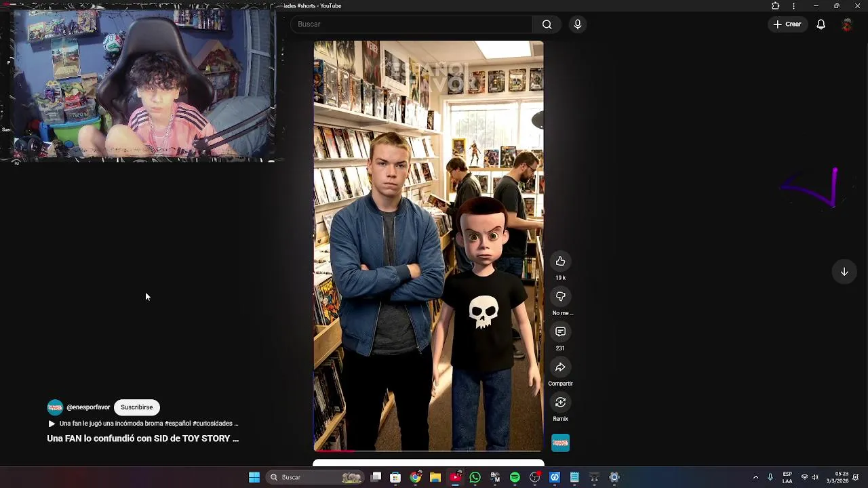This screenshot has height=488, width=868.
Task: Start voice search with microphone icon
Action: pyautogui.click(x=577, y=24)
